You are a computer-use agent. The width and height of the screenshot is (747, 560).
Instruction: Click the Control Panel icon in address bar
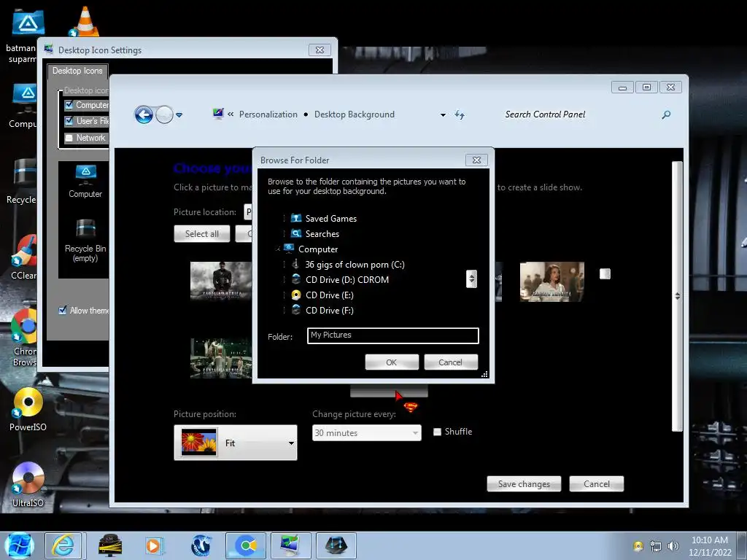(x=218, y=114)
